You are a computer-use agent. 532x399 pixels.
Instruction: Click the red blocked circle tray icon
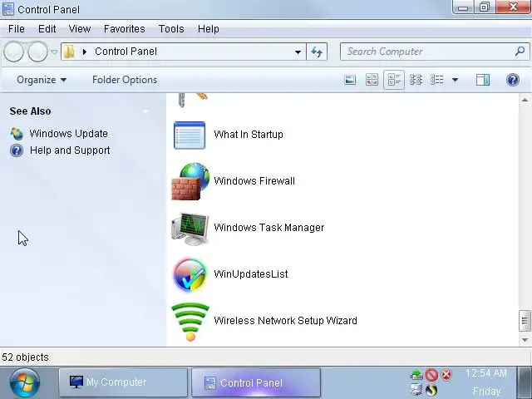431,375
